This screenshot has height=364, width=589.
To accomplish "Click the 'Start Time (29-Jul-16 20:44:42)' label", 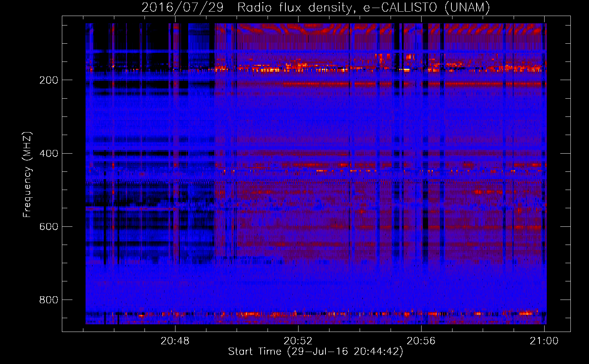I will (x=316, y=352).
